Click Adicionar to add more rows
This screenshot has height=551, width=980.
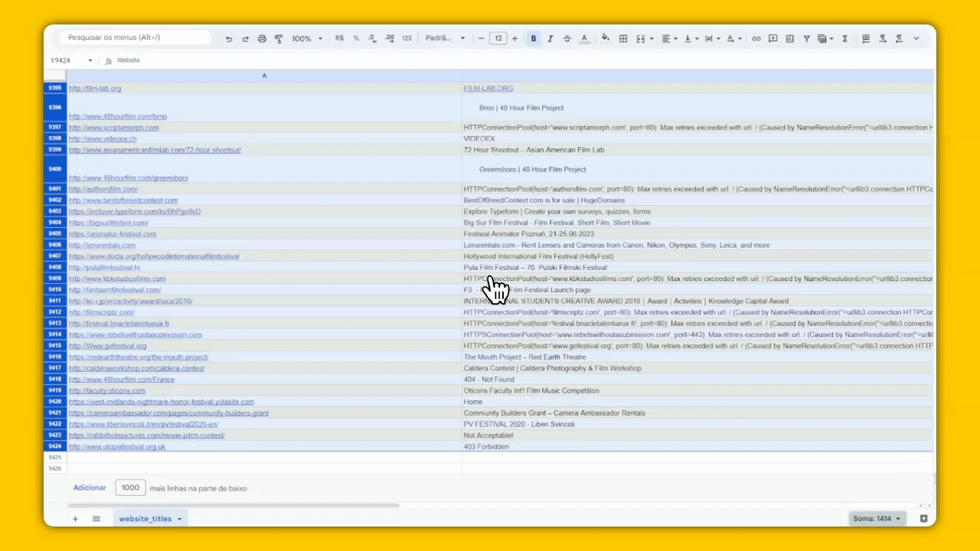click(90, 488)
